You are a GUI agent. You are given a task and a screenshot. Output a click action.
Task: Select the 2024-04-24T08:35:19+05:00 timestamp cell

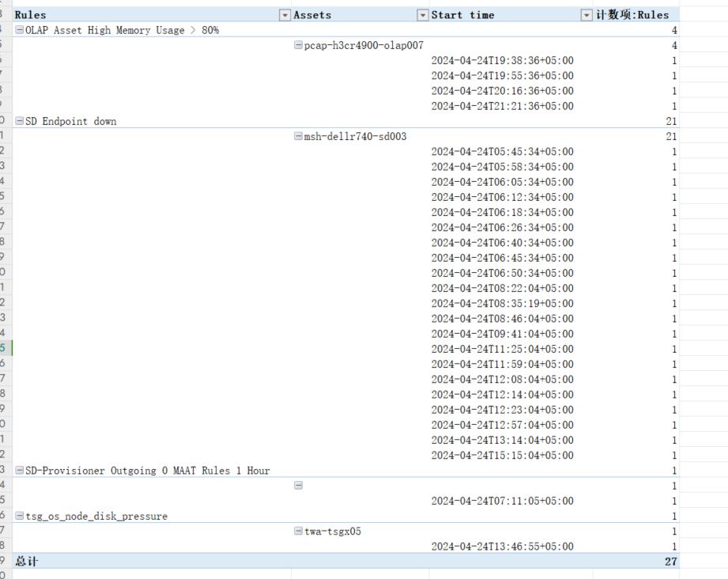click(x=502, y=304)
